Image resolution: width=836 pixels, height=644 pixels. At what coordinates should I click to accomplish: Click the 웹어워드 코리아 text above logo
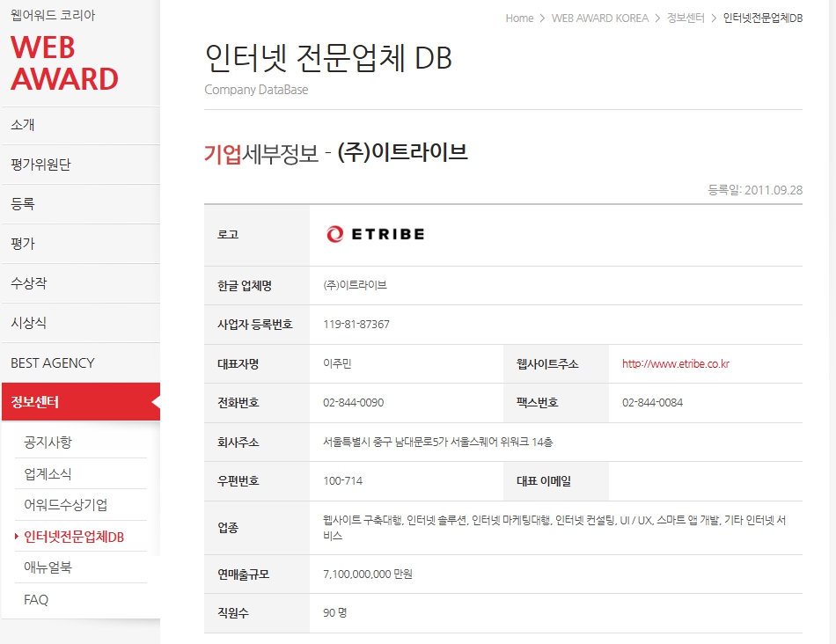click(x=53, y=15)
